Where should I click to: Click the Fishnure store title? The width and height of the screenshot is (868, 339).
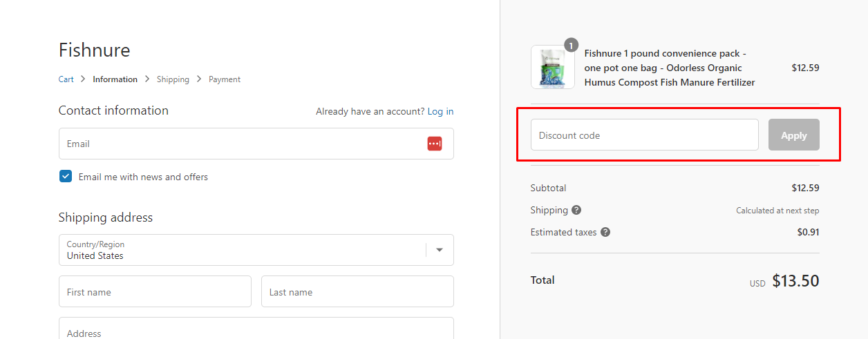pos(95,50)
